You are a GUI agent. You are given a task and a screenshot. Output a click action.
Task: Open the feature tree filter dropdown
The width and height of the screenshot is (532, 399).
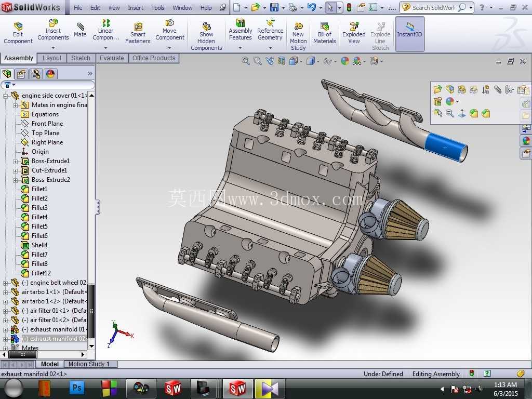click(14, 85)
